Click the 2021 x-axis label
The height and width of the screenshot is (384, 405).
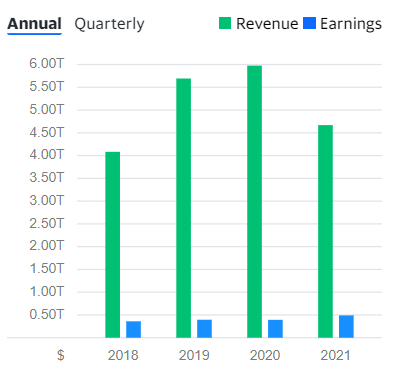(335, 355)
